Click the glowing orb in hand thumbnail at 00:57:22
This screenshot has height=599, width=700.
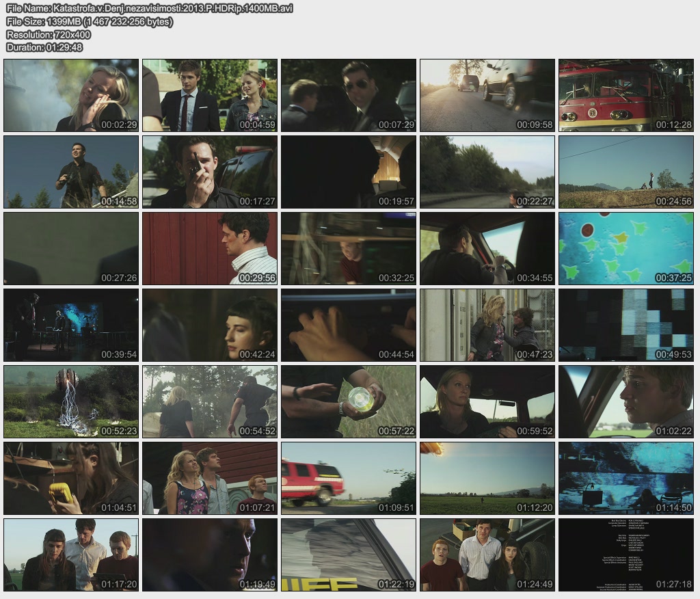click(349, 401)
